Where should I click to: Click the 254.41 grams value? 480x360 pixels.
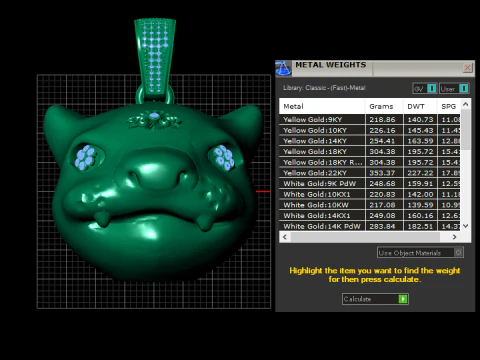382,141
